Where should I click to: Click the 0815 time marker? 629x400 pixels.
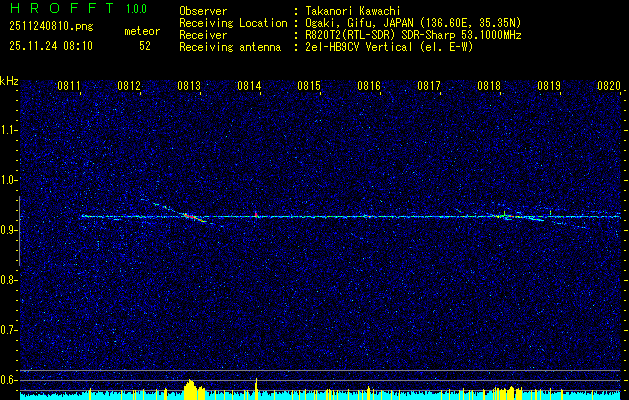coord(309,85)
